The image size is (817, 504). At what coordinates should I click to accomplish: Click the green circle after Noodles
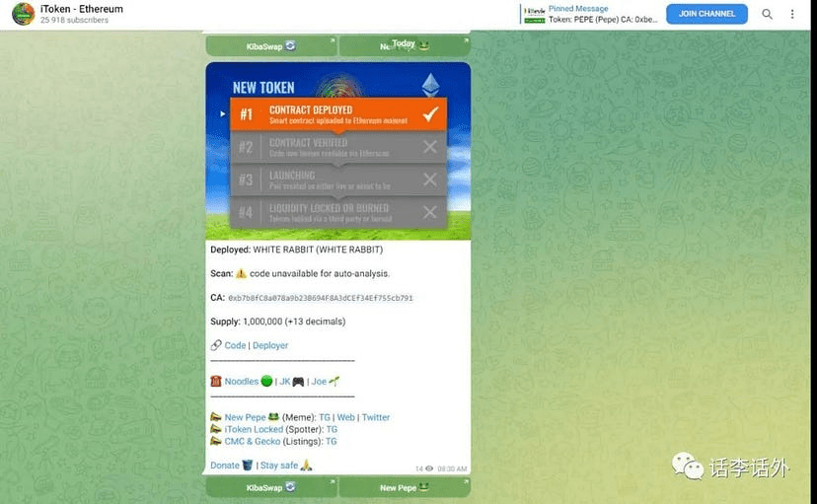(266, 381)
